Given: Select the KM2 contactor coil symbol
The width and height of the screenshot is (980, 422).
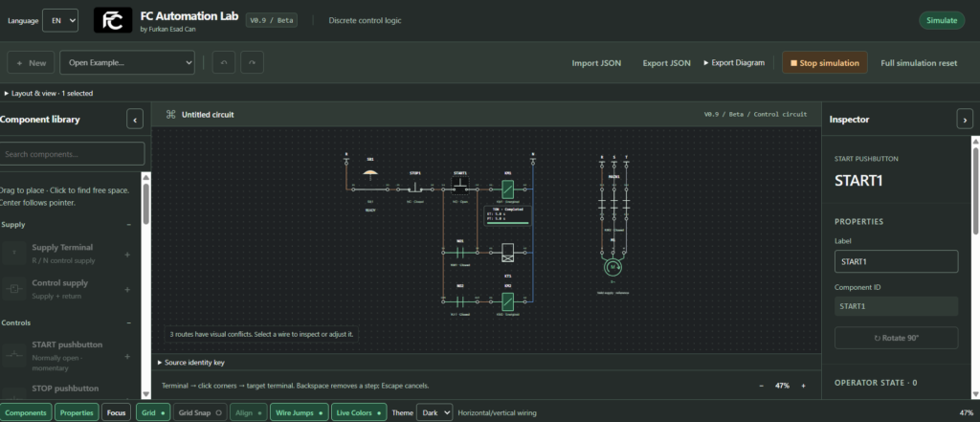Looking at the screenshot, I should pyautogui.click(x=507, y=300).
